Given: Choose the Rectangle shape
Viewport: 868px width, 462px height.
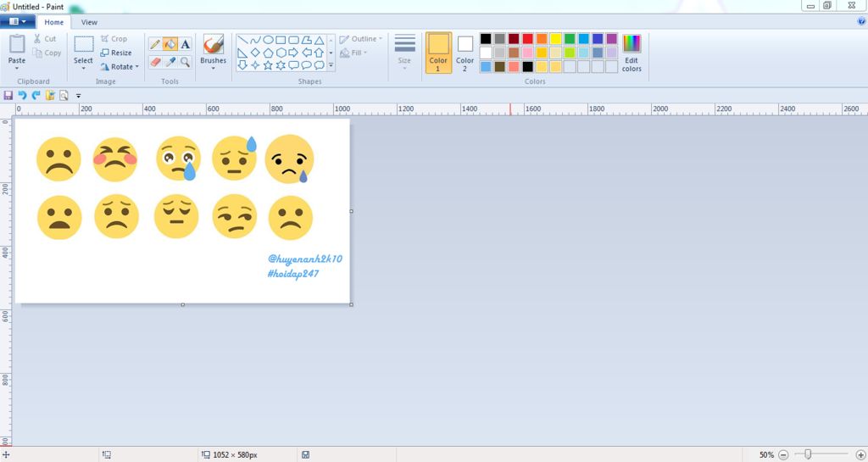Looking at the screenshot, I should pos(281,41).
